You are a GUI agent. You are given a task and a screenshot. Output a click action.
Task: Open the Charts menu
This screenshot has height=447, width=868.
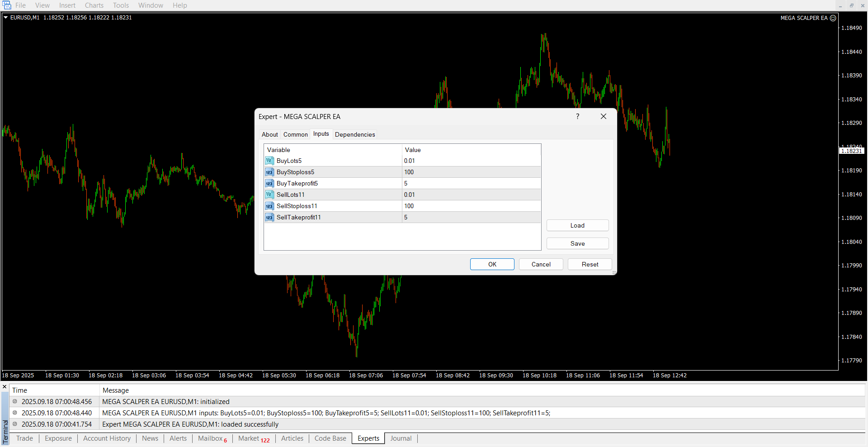(94, 5)
